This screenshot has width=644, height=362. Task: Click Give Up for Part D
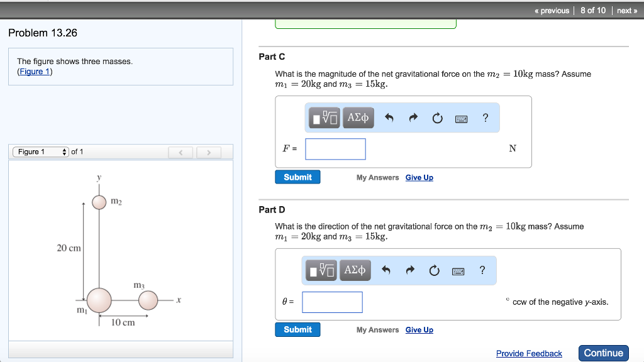pos(419,329)
